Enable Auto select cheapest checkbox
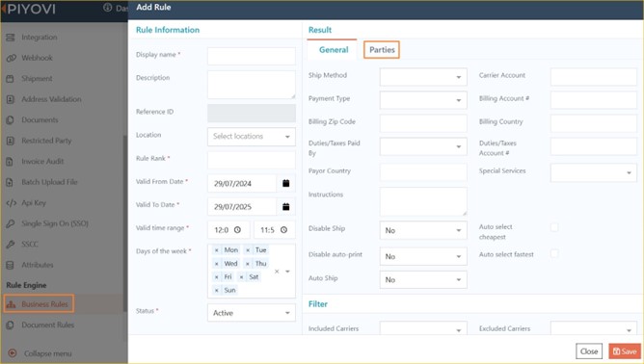The image size is (644, 364). (x=554, y=227)
